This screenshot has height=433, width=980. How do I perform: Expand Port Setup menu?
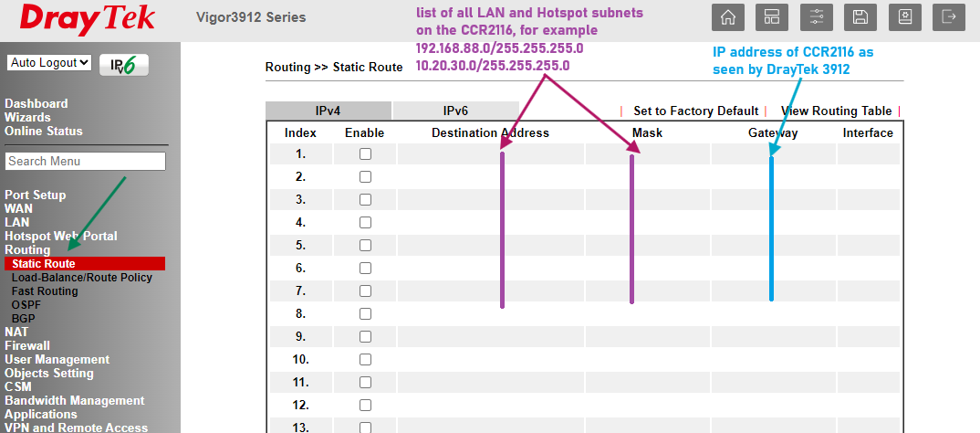pos(35,195)
